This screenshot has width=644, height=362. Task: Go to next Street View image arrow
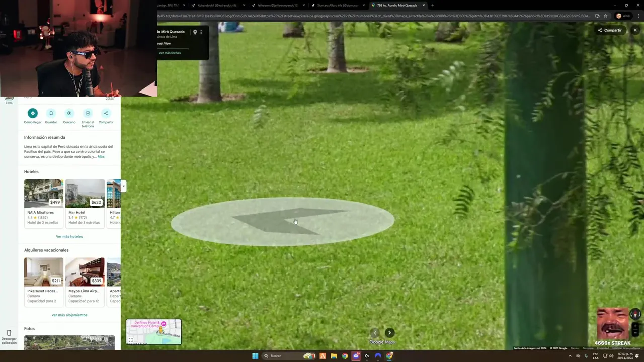tap(389, 333)
